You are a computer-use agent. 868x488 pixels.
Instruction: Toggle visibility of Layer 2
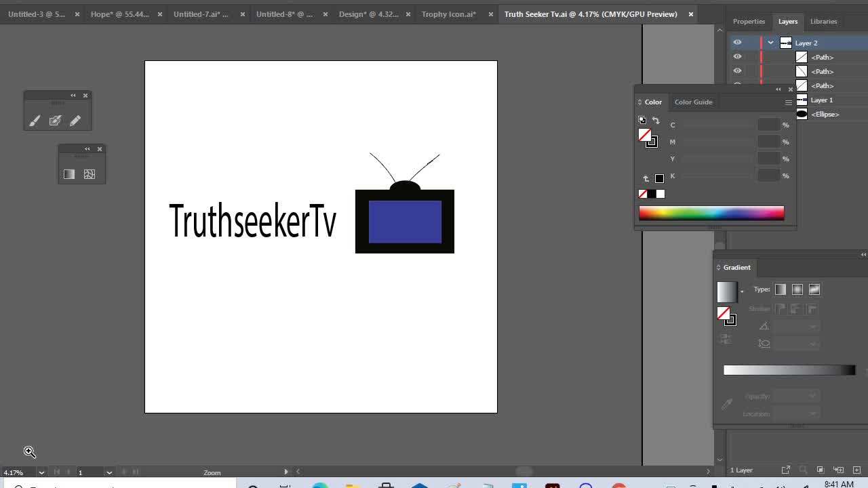[x=737, y=43]
